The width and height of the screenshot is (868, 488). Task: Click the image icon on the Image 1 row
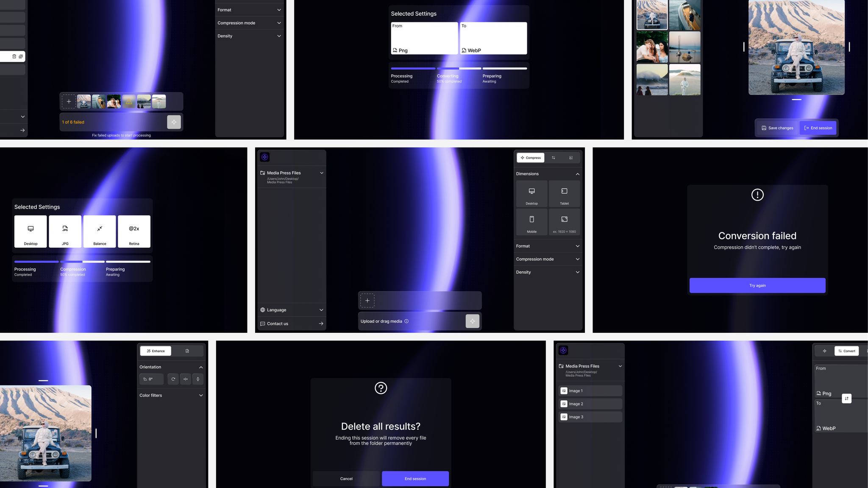pos(564,391)
